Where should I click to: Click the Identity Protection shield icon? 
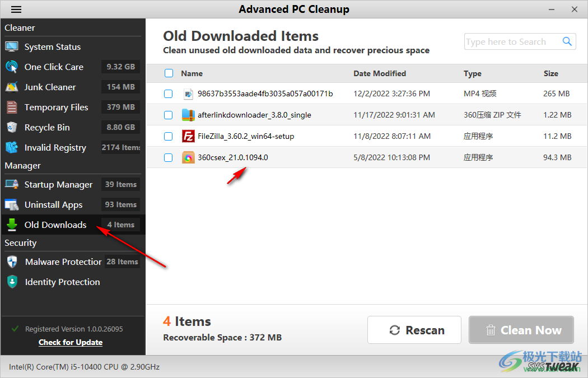12,282
